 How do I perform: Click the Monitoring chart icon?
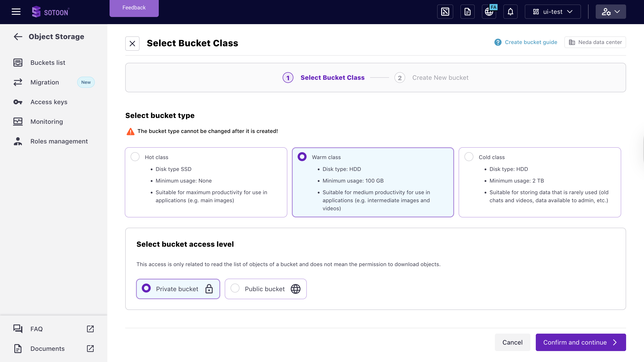(x=18, y=122)
